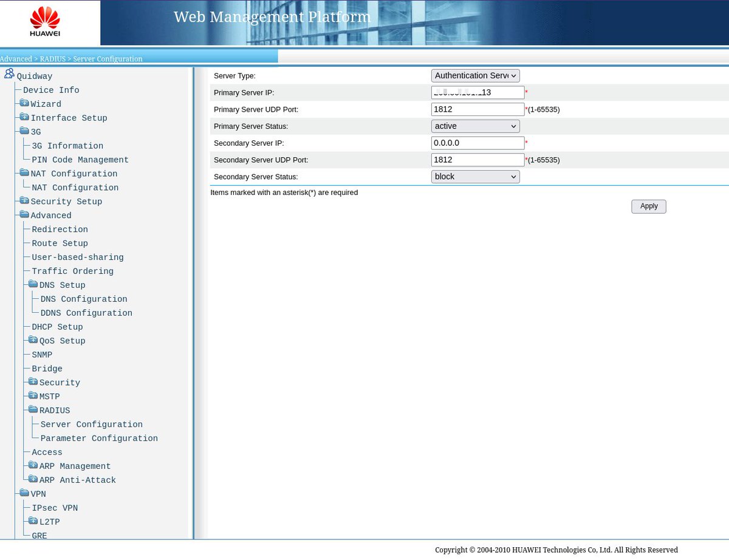Open the Secondary Server Status dropdown
This screenshot has height=560, width=729.
click(x=476, y=177)
